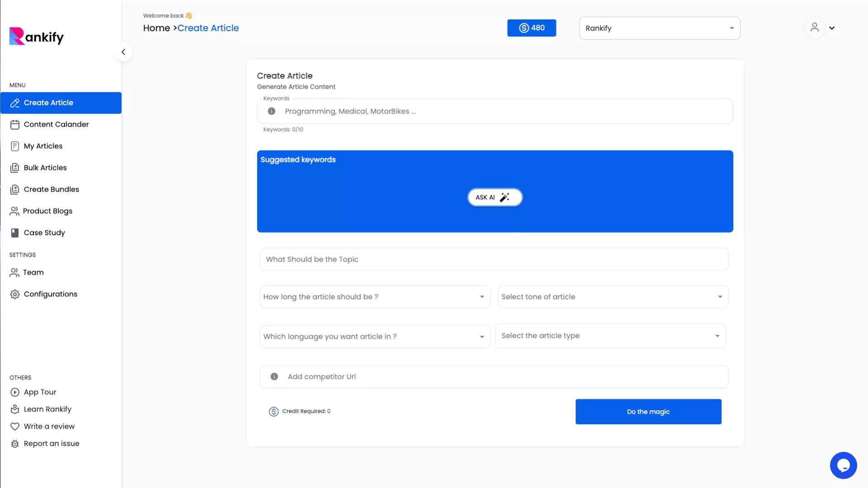Click the Rankify logo

pyautogui.click(x=37, y=36)
